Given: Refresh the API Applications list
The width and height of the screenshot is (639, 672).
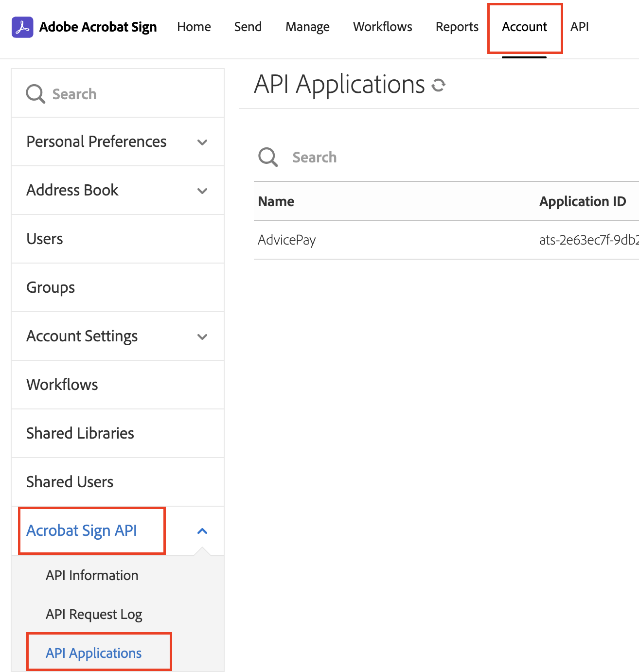Looking at the screenshot, I should pyautogui.click(x=438, y=85).
